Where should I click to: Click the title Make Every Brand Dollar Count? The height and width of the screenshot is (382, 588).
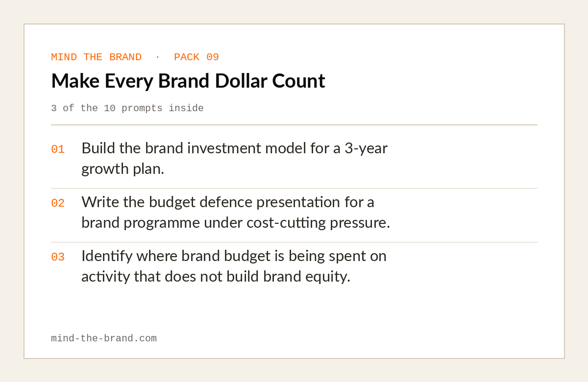pyautogui.click(x=188, y=81)
